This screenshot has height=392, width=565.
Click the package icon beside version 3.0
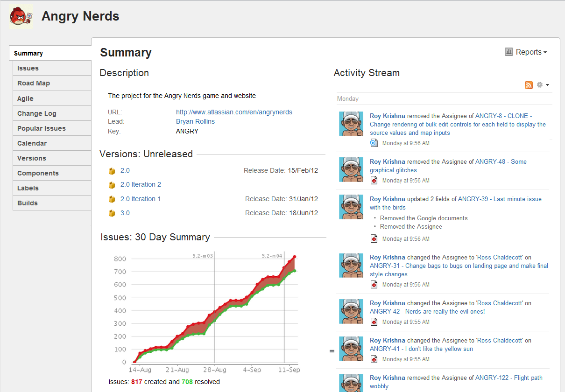(x=112, y=213)
